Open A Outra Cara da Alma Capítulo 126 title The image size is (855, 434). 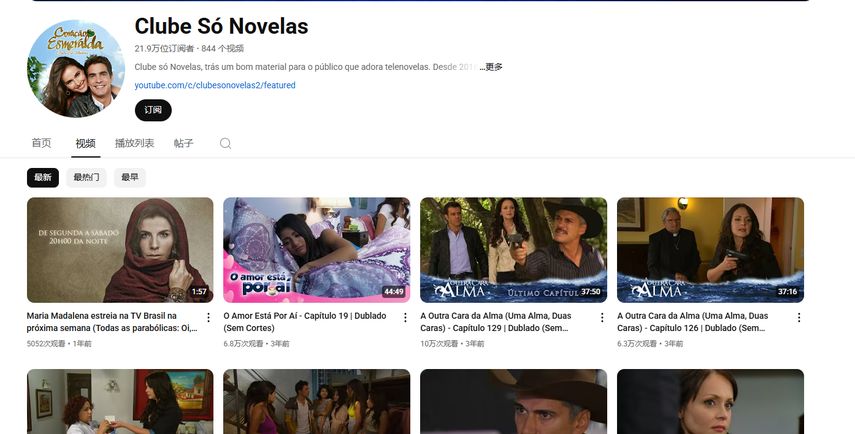[693, 322]
